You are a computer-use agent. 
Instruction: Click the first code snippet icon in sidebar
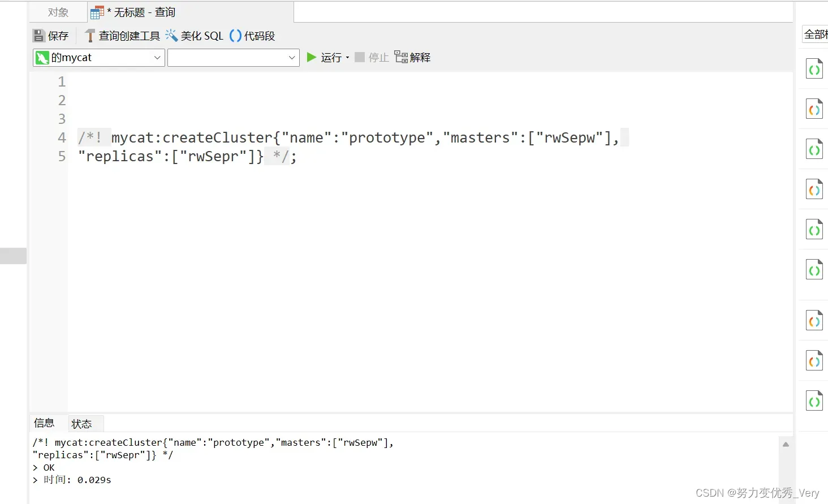coord(814,69)
